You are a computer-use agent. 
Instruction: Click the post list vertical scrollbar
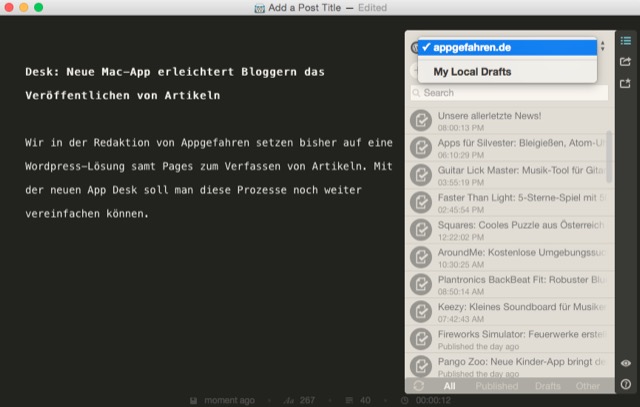click(609, 150)
